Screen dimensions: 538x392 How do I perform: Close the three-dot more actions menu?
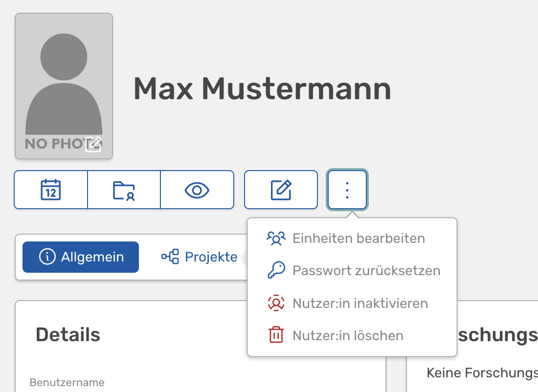[x=347, y=190]
